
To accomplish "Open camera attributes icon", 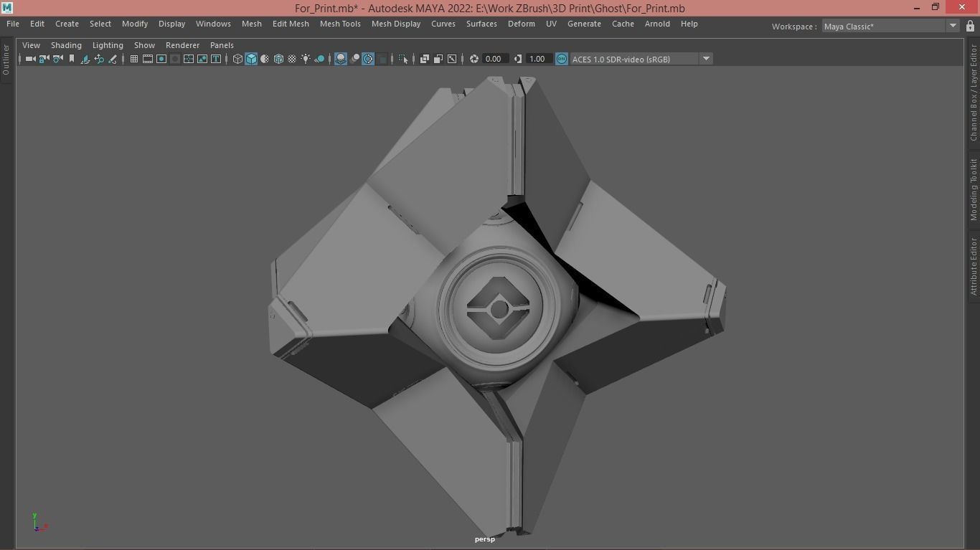I will (57, 59).
